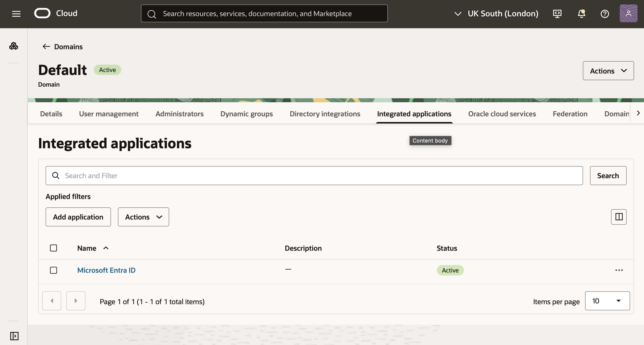Open the notifications bell
Image resolution: width=644 pixels, height=345 pixels.
click(581, 14)
